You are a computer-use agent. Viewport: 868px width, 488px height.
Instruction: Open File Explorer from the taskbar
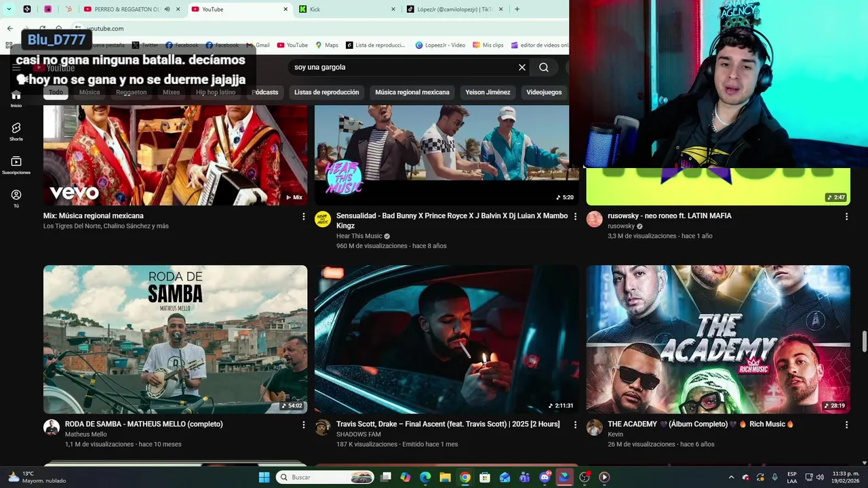445,477
